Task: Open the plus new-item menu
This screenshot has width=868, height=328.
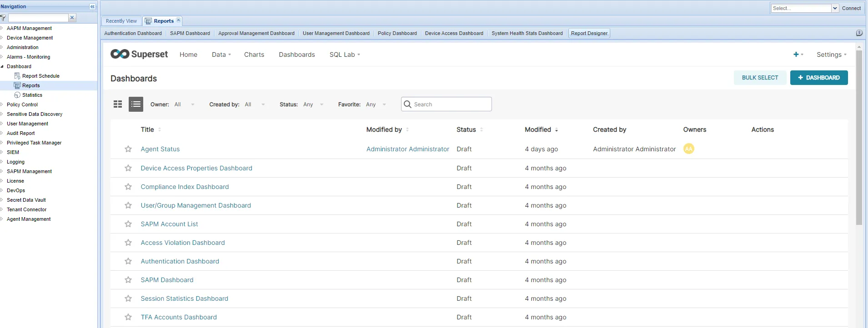Action: click(x=798, y=55)
